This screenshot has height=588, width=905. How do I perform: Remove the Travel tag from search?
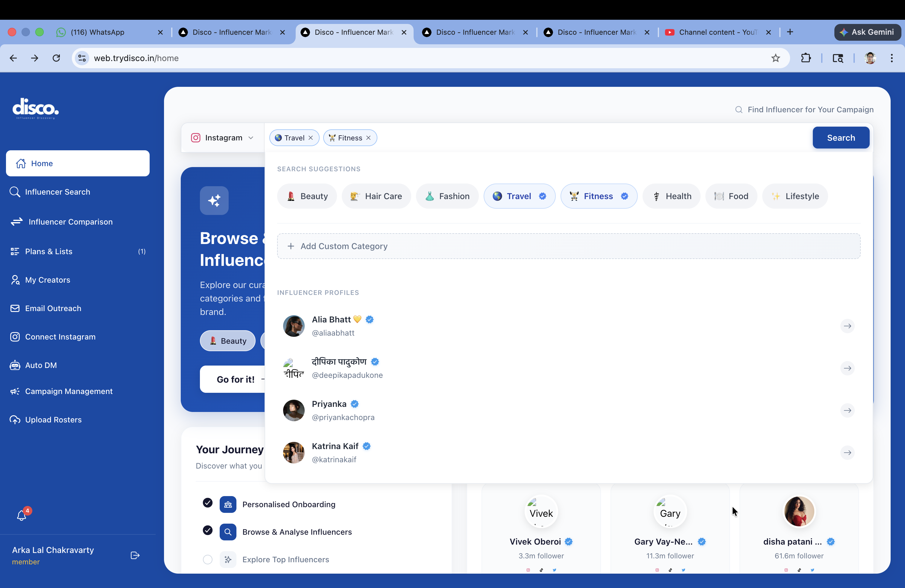(311, 138)
